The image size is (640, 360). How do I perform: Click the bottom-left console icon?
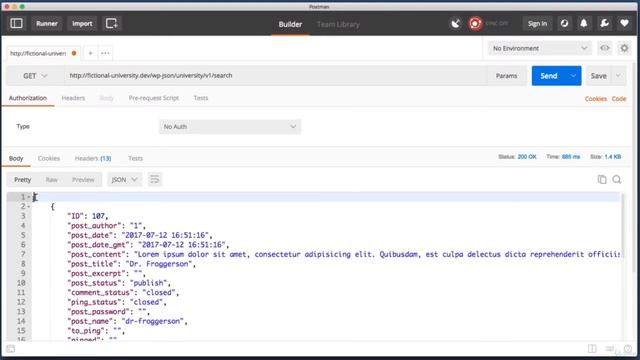pyautogui.click(x=11, y=349)
